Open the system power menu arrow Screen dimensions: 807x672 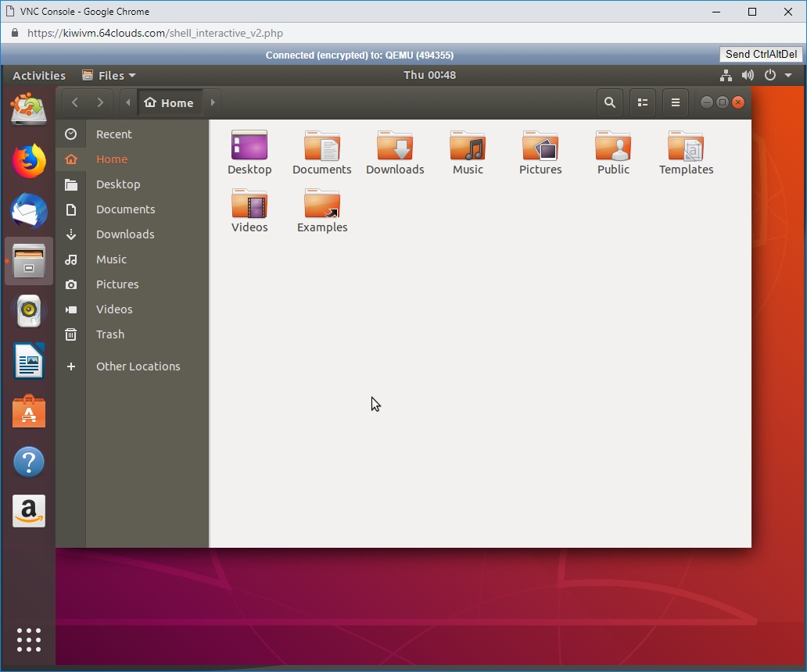pos(788,76)
